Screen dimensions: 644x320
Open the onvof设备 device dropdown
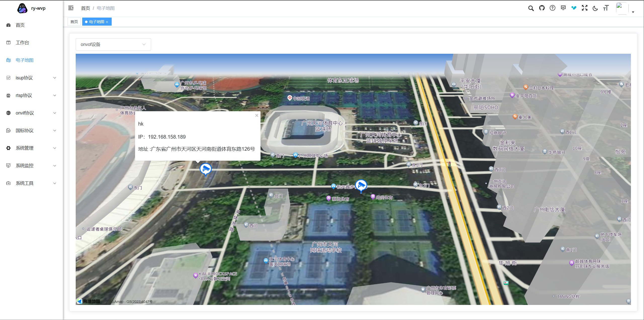click(113, 44)
